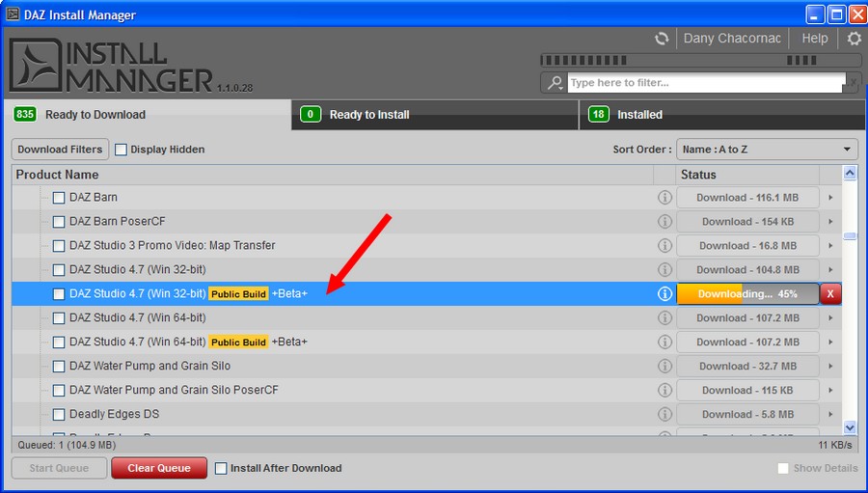The image size is (868, 493).
Task: Show info for DAZ Barn PoserCF
Action: 665,222
